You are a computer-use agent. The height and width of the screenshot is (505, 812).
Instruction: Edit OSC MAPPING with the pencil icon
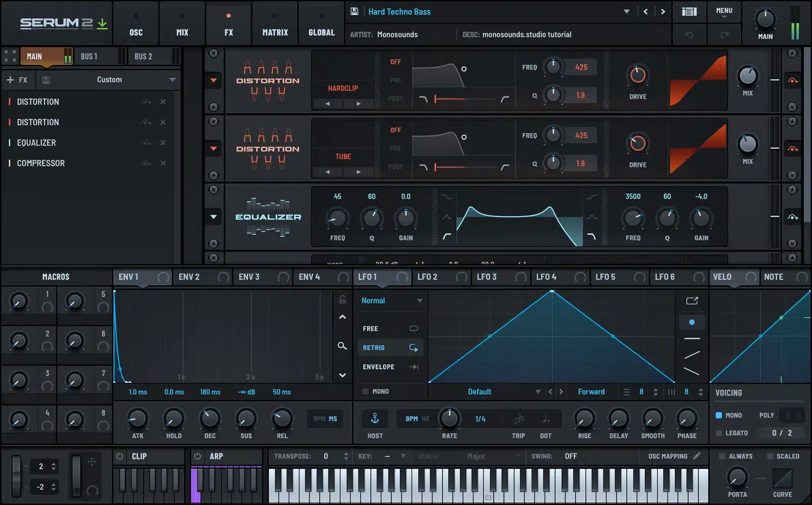(697, 456)
